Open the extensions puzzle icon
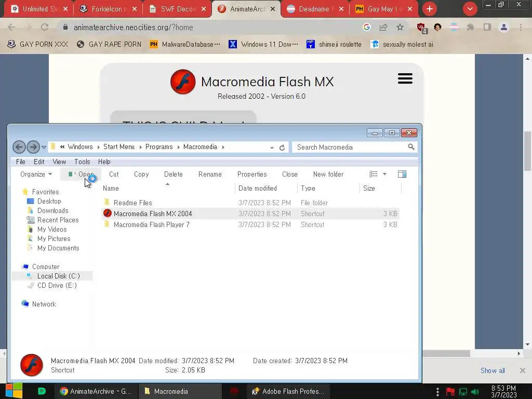 tap(470, 27)
